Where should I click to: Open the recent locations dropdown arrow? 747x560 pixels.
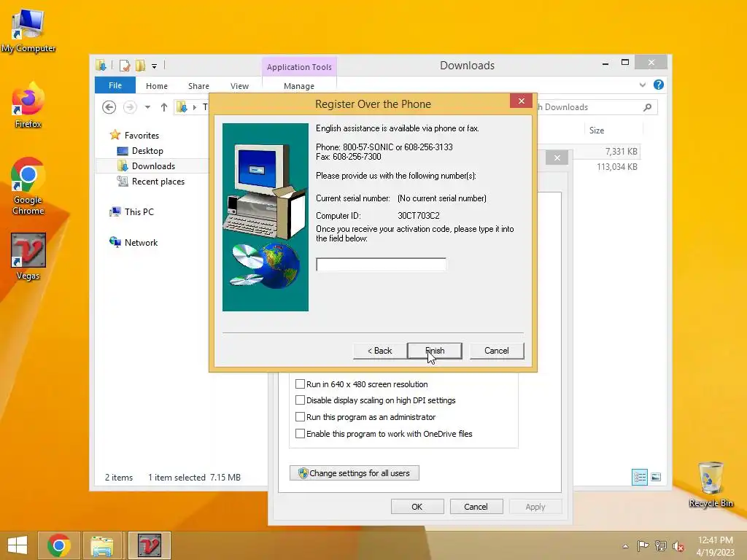point(147,107)
